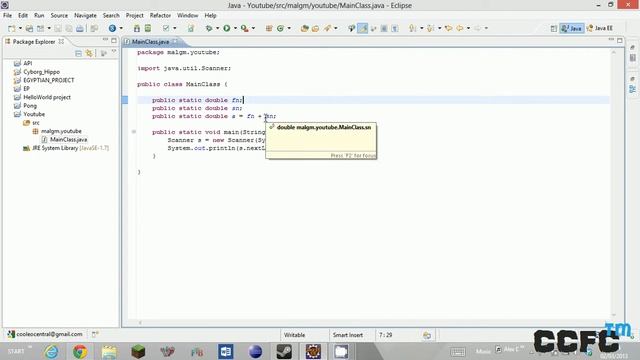Select the EGYPTIAN_PROJECT project

(x=49, y=80)
